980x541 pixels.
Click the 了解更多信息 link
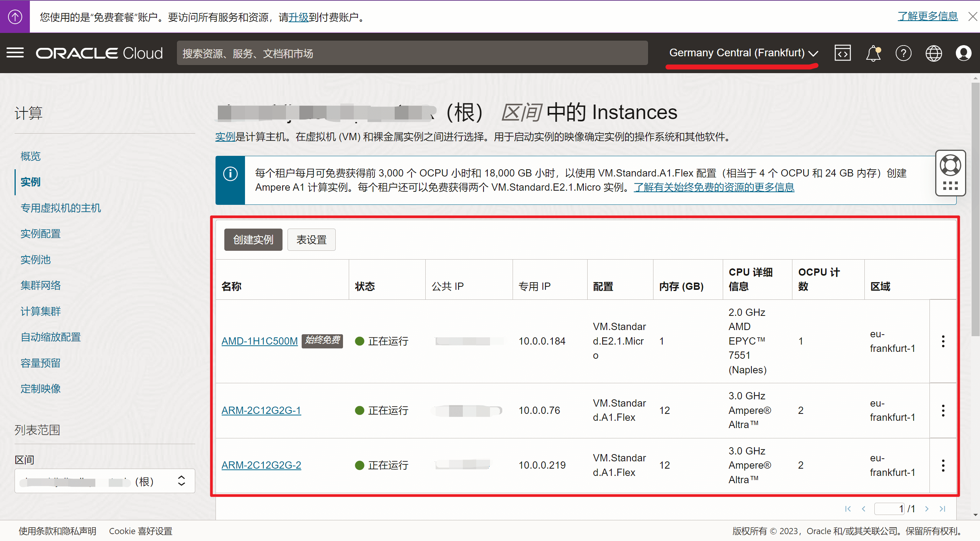[928, 16]
